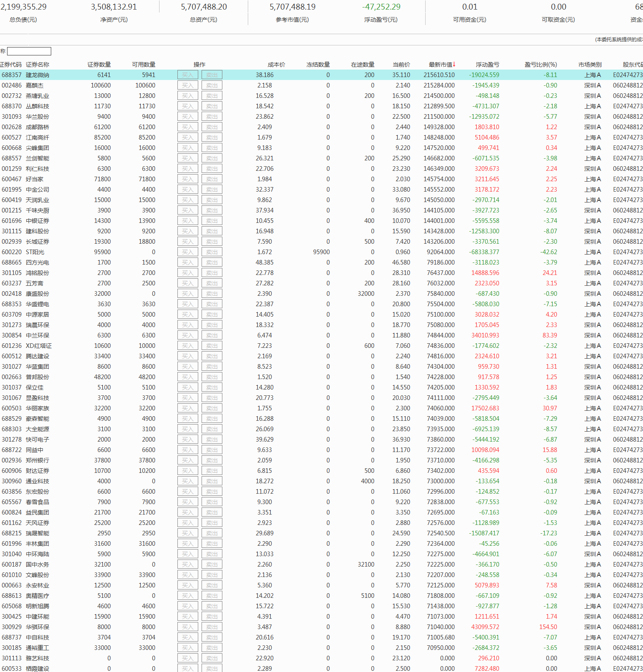Viewport: 643px width, 672px height.
Task: Select the frozen quantity 95900 for ST阳光
Action: click(321, 252)
